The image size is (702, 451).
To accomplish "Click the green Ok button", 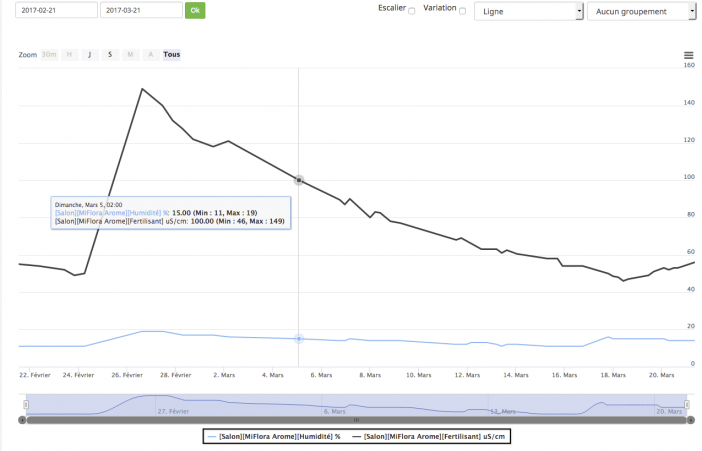I will coord(195,10).
